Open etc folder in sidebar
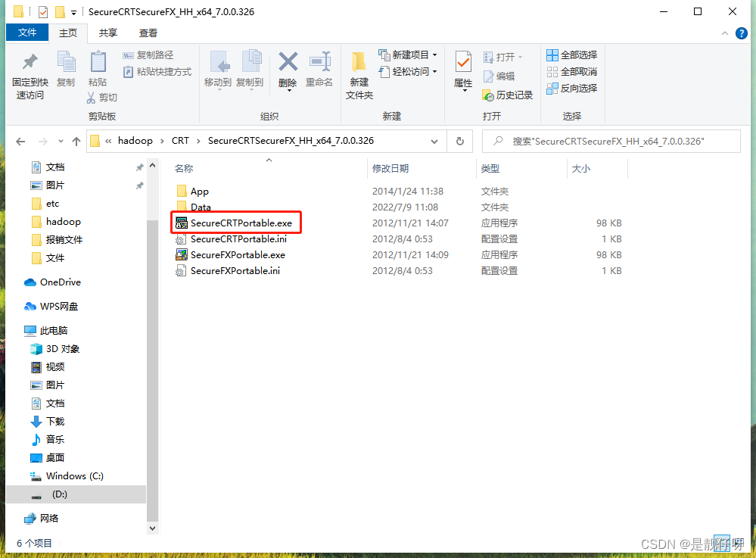Image resolution: width=756 pixels, height=558 pixels. (x=52, y=204)
